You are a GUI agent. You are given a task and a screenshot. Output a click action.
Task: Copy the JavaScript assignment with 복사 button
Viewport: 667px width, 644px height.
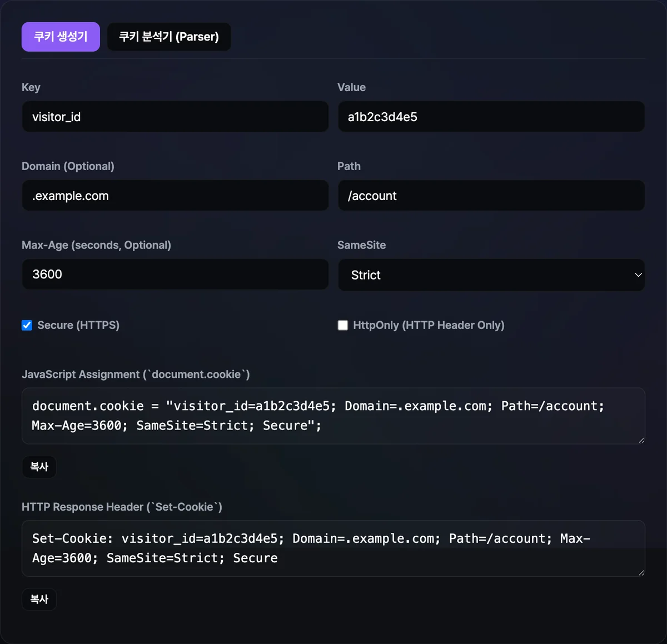tap(39, 467)
